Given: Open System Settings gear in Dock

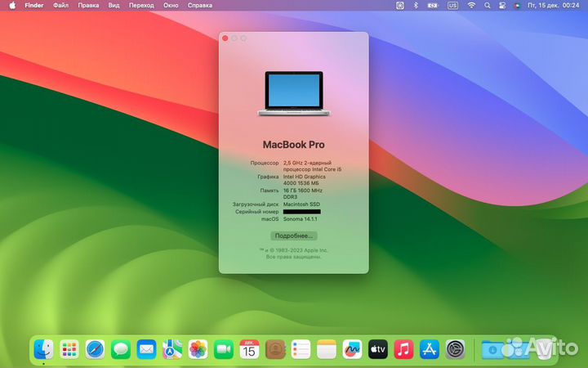Looking at the screenshot, I should click(455, 350).
